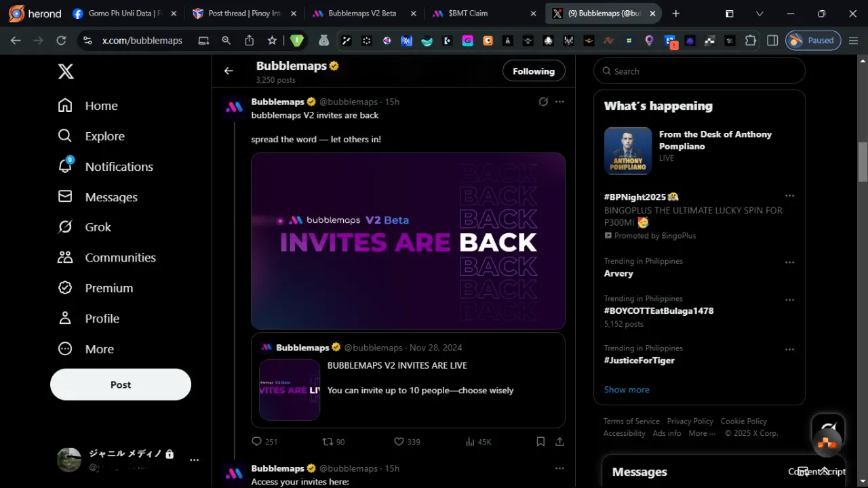Viewport: 868px width, 488px height.
Task: Open Profile from the sidebar
Action: click(89, 319)
